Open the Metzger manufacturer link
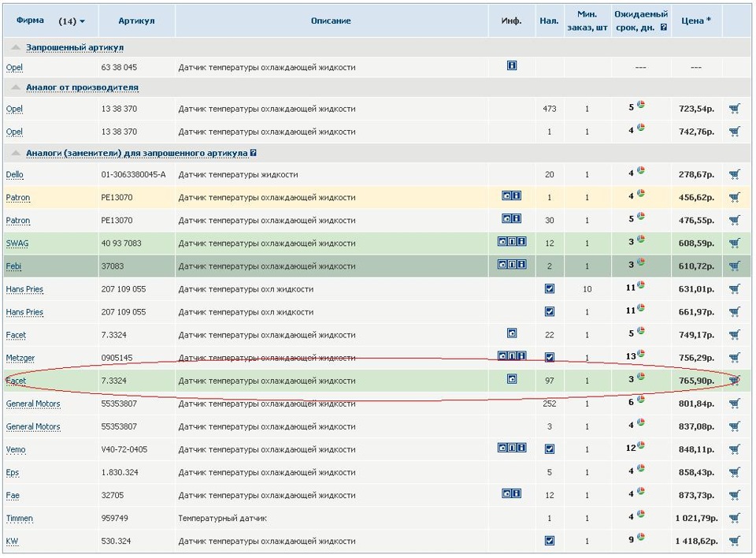Viewport: 756px width, 558px height. (x=20, y=359)
